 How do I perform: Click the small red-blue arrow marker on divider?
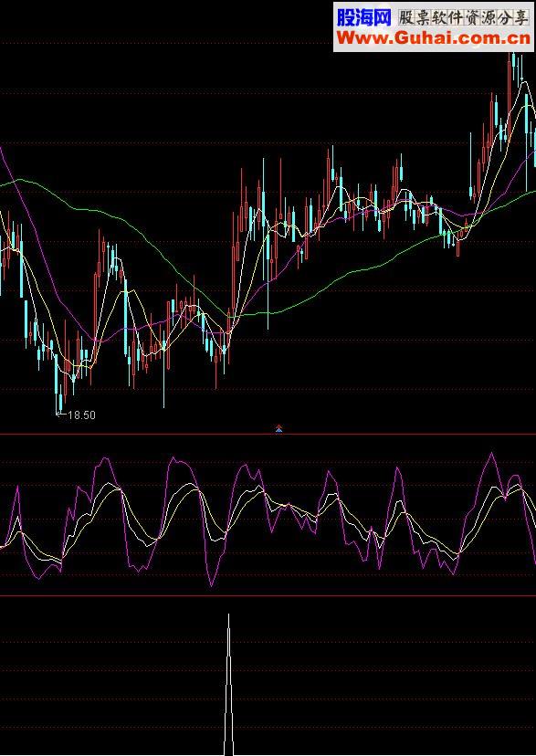(x=279, y=428)
